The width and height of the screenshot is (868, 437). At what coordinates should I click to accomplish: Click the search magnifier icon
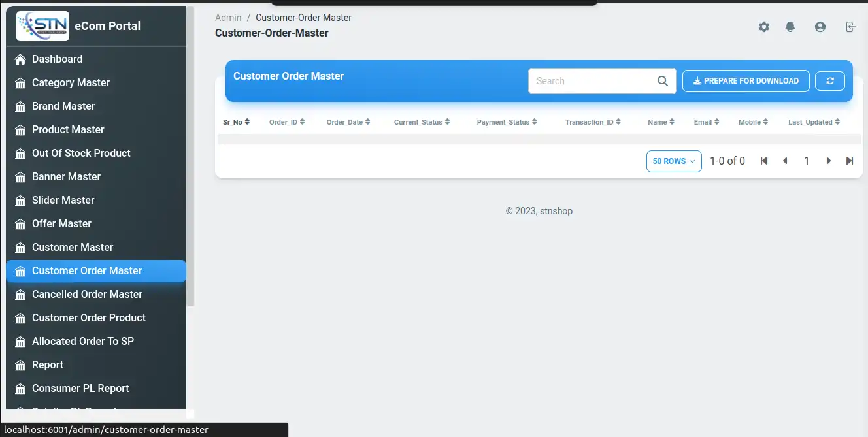pos(662,81)
